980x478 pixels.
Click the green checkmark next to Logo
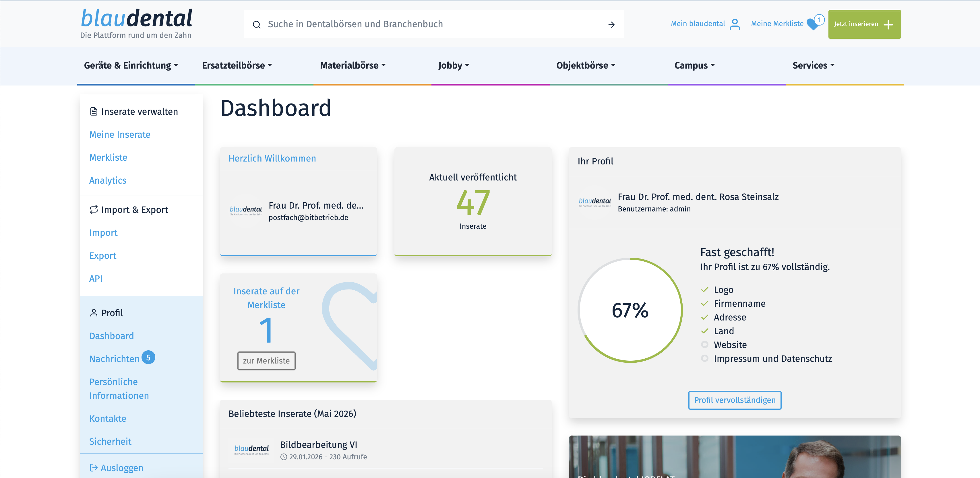[704, 290]
